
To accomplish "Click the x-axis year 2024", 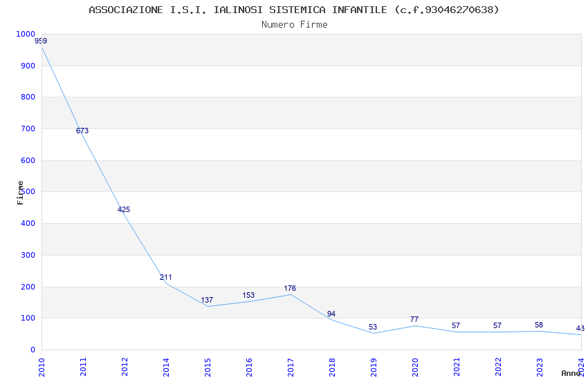I will [581, 367].
